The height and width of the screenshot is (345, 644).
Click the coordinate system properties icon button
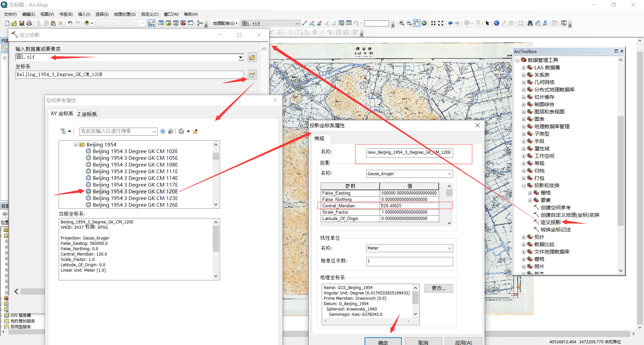[x=252, y=74]
